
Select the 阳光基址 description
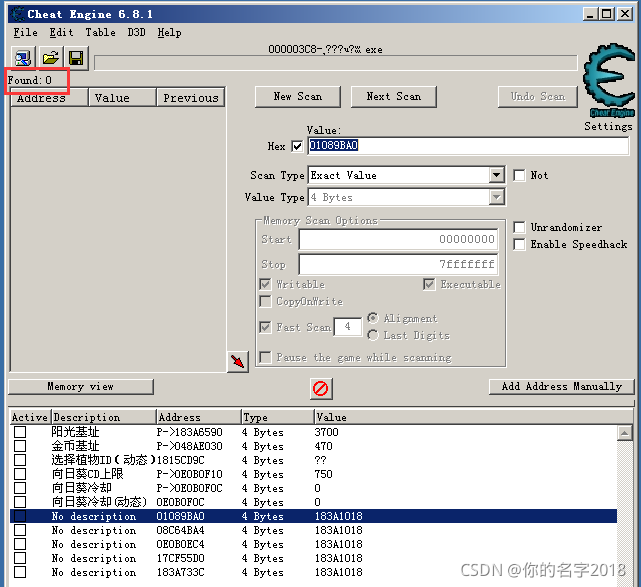coord(75,432)
